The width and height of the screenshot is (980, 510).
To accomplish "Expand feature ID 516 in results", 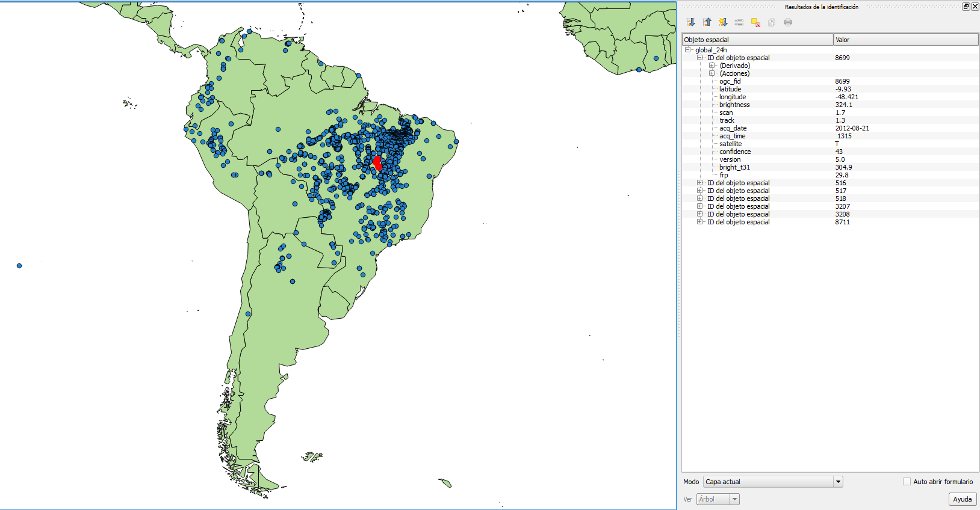I will [699, 183].
